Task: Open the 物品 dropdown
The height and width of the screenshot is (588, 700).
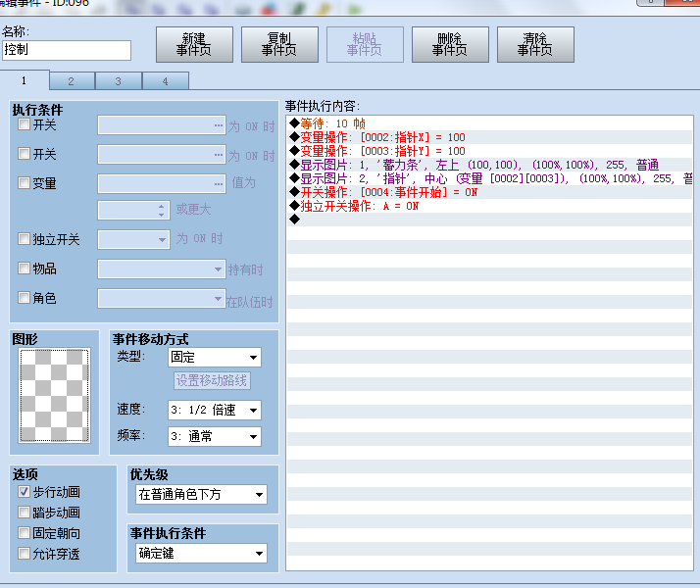Action: pyautogui.click(x=162, y=269)
